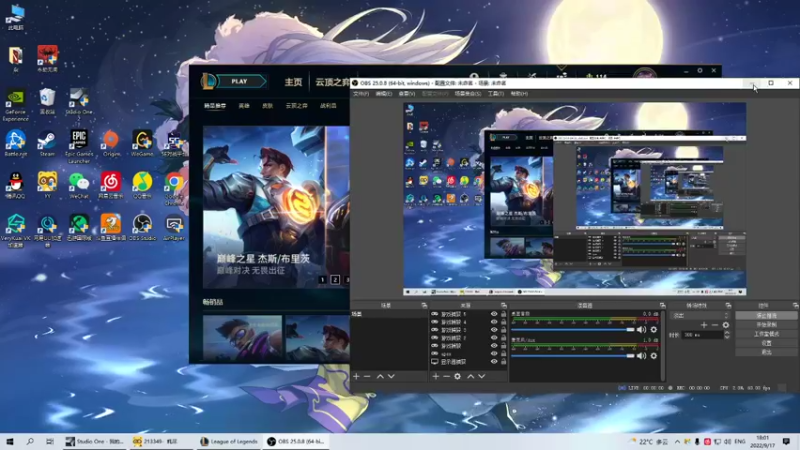Expand hidden system tray icons chevron
Viewport: 800px width, 450px height.
(677, 441)
